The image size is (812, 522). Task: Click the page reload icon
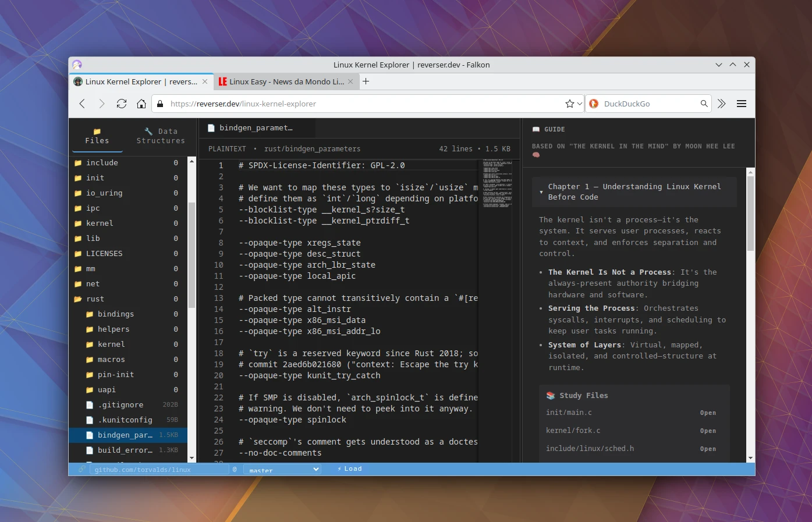121,104
